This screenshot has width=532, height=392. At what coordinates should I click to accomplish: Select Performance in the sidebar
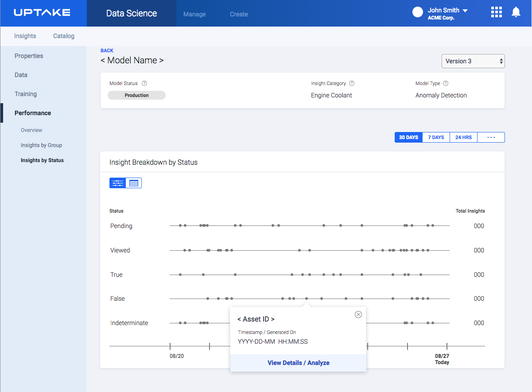pyautogui.click(x=33, y=113)
